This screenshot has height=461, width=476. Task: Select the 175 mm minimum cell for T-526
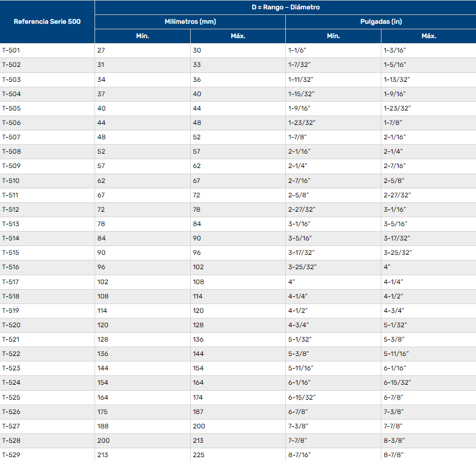click(103, 412)
